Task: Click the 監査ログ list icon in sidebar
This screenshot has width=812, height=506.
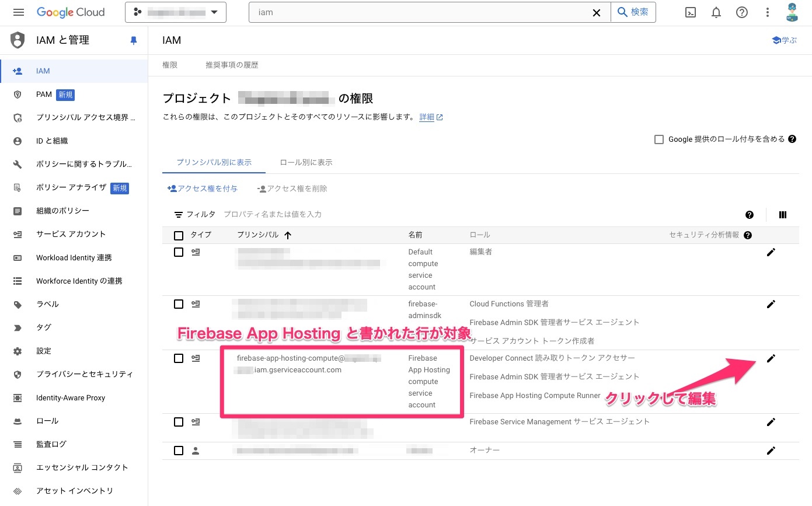Action: (18, 444)
